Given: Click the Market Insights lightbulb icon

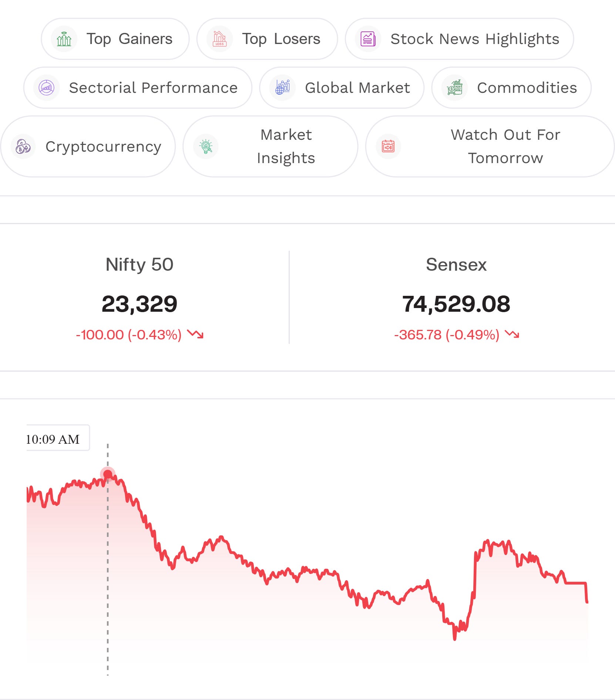Looking at the screenshot, I should [x=206, y=146].
